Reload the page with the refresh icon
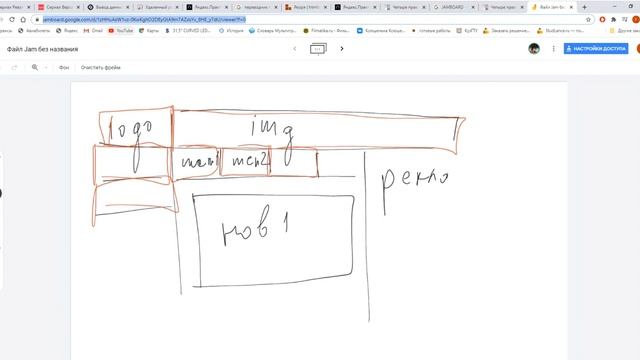The image size is (640, 360). click(x=12, y=20)
